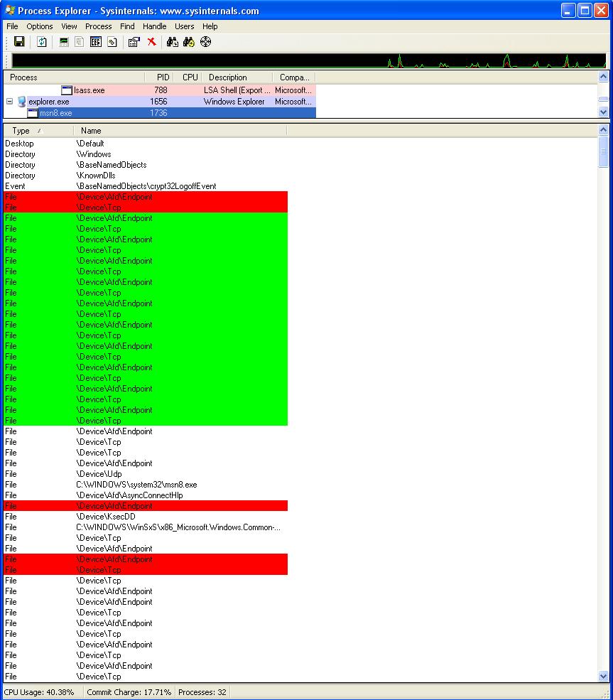The height and width of the screenshot is (700, 613).
Task: Sort by the Description column header
Action: pyautogui.click(x=237, y=77)
